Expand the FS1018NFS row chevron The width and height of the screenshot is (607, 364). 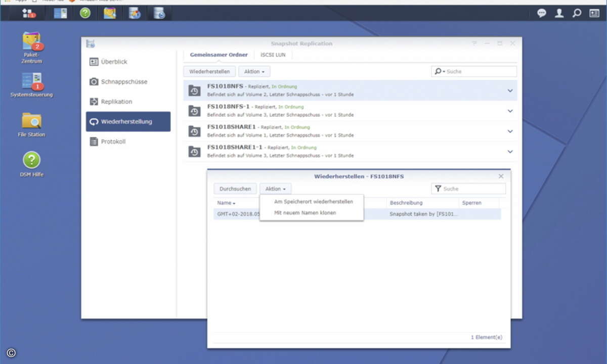pyautogui.click(x=510, y=90)
